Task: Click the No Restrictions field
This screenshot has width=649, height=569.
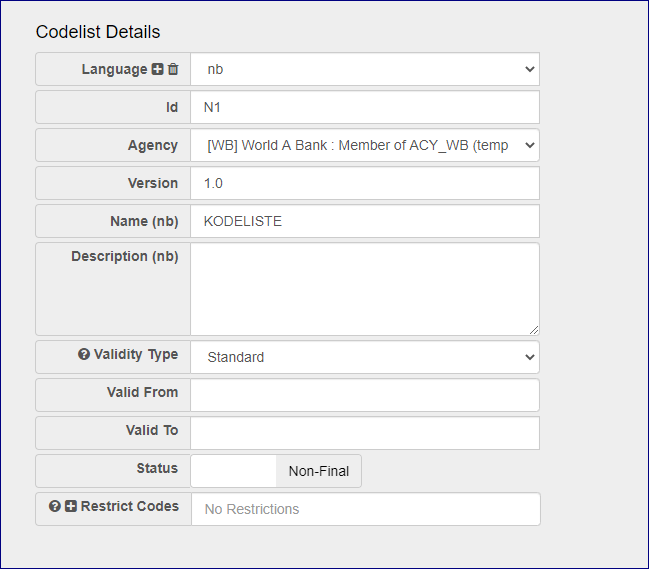Action: point(365,509)
